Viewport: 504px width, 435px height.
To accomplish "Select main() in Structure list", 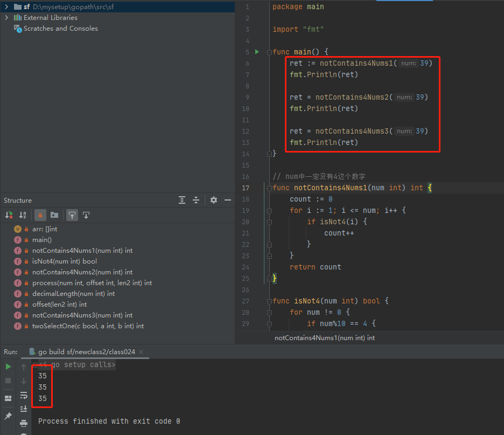I will coord(42,240).
